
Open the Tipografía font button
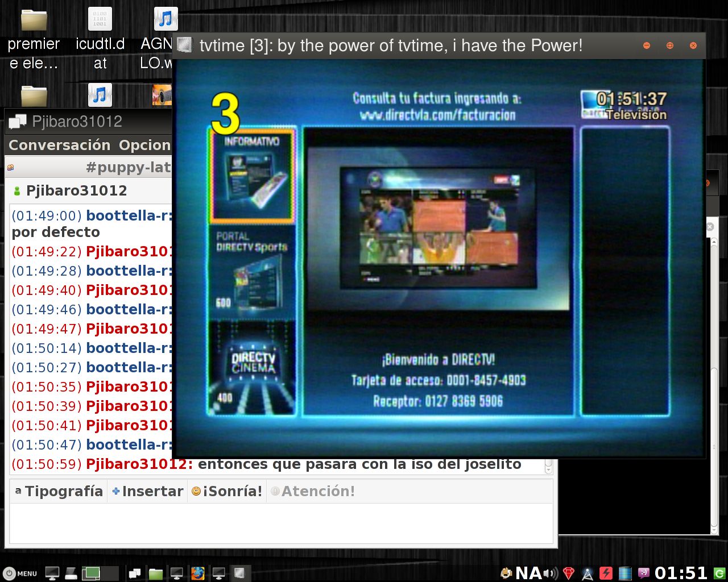click(x=58, y=491)
